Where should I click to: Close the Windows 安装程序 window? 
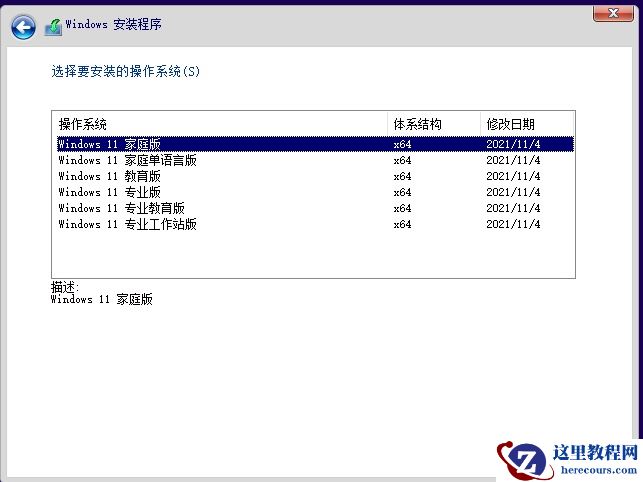coord(613,13)
